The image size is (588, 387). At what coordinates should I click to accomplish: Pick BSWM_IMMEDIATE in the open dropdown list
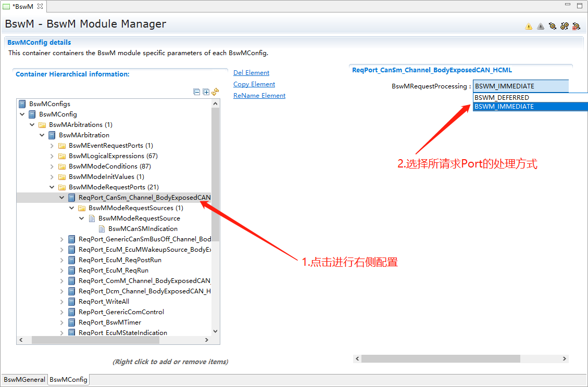(504, 107)
